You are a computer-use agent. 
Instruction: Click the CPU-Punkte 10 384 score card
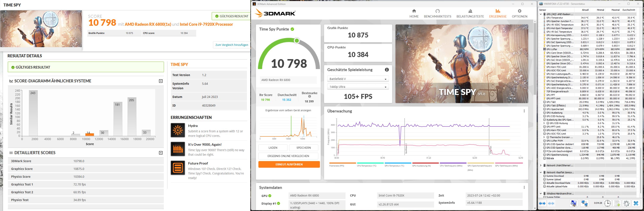(358, 53)
